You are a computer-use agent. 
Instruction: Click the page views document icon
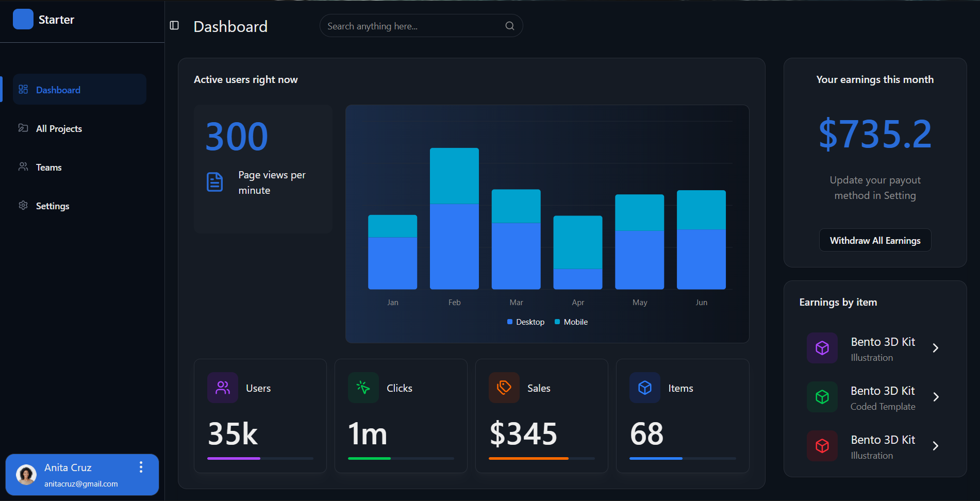tap(215, 182)
